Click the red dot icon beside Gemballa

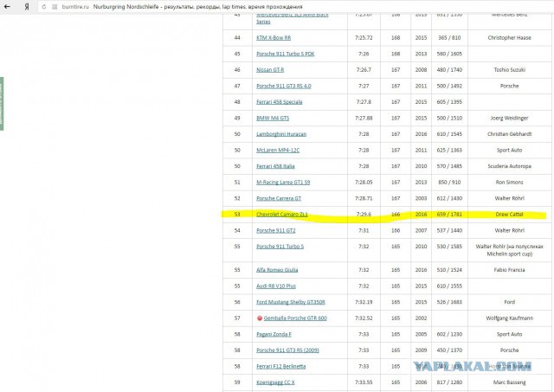click(x=260, y=318)
